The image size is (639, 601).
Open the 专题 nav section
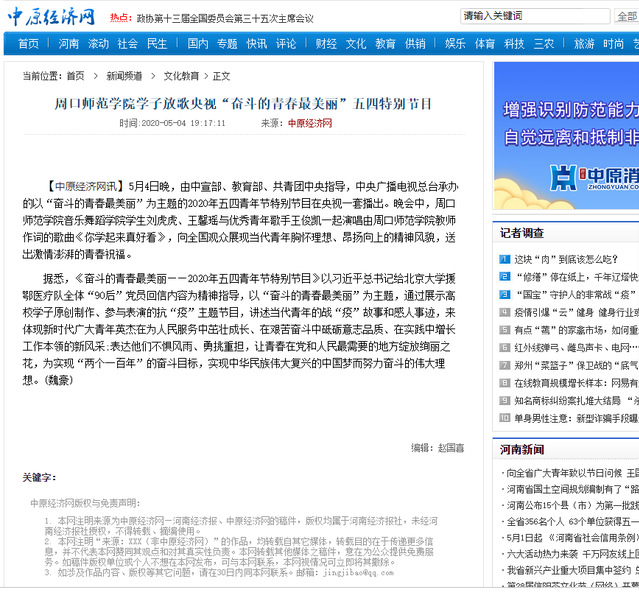[x=227, y=44]
